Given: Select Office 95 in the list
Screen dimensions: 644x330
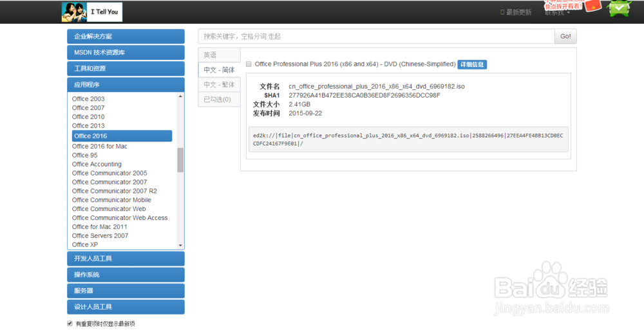Looking at the screenshot, I should (84, 156).
